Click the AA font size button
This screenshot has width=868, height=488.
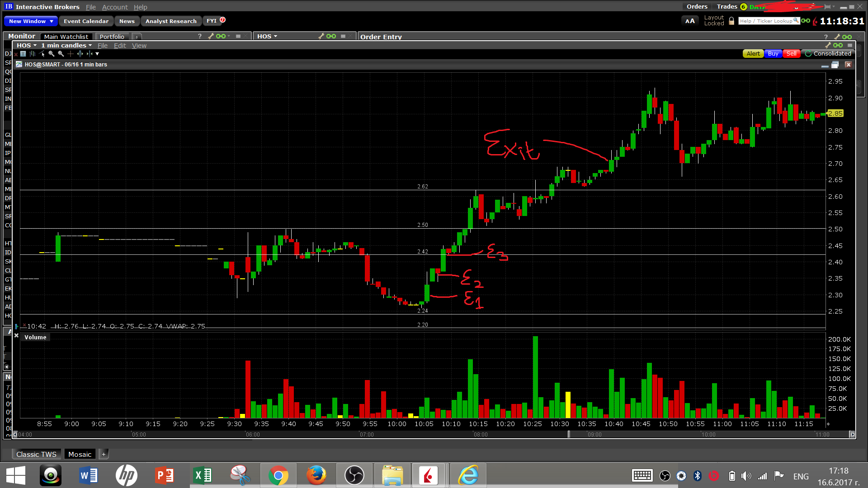(x=689, y=21)
